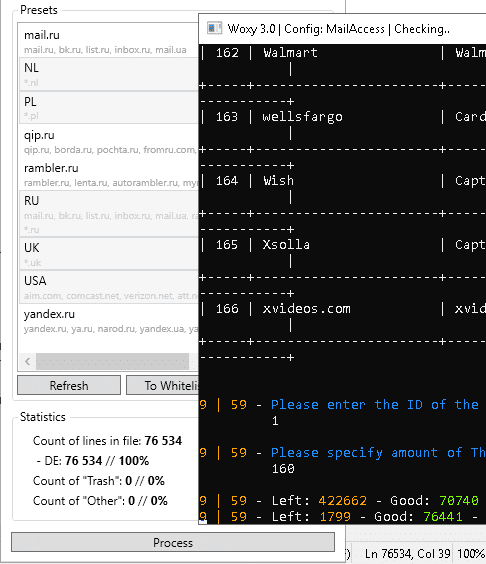Click the Process button

[173, 542]
